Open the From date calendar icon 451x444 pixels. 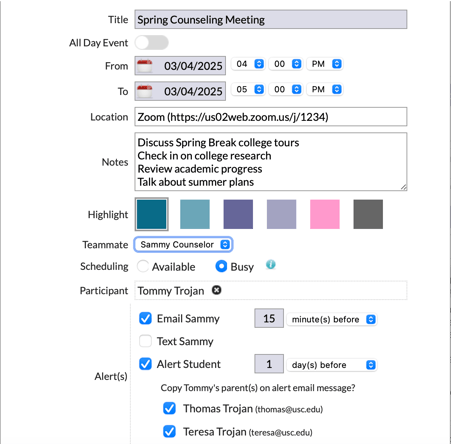click(x=145, y=66)
